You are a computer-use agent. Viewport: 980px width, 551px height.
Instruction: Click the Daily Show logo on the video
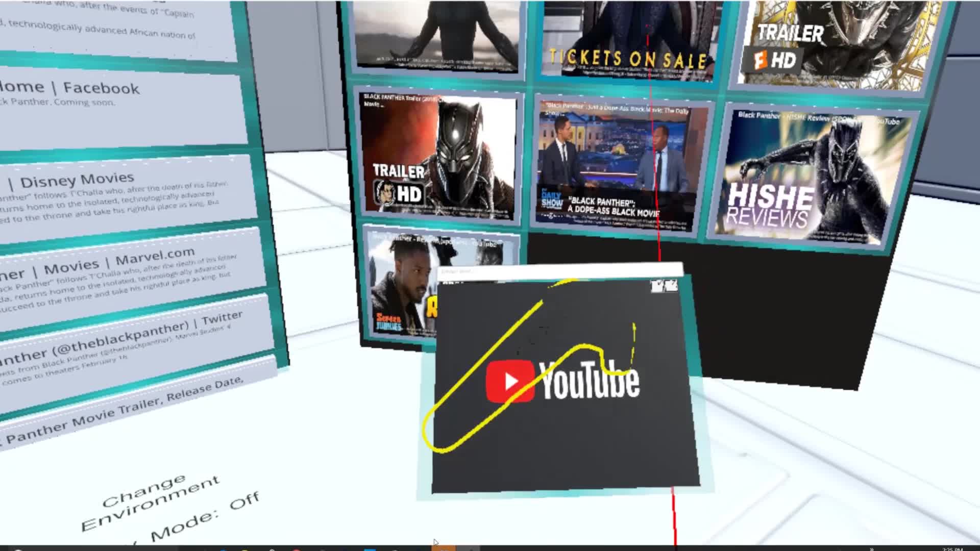[x=551, y=199]
